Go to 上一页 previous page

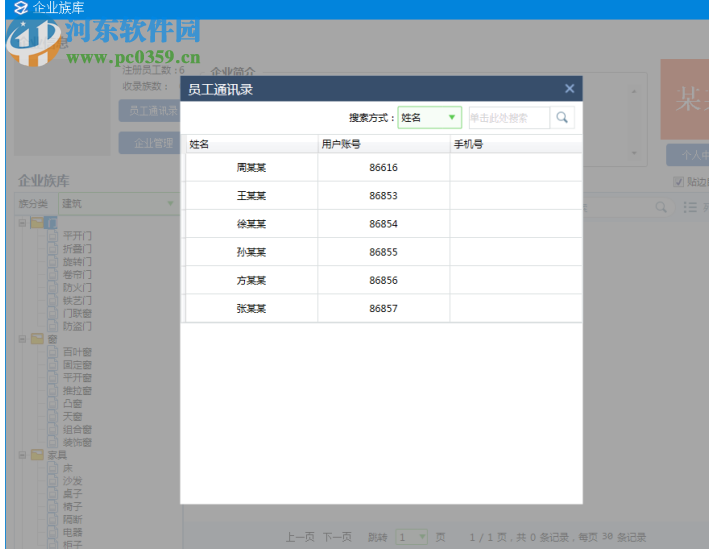pos(300,537)
